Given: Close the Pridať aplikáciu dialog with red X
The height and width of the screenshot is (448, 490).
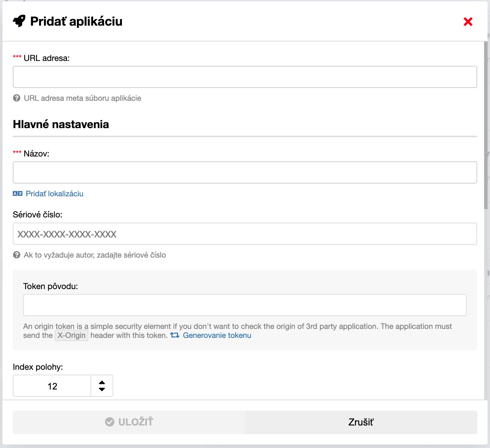Looking at the screenshot, I should pyautogui.click(x=468, y=22).
